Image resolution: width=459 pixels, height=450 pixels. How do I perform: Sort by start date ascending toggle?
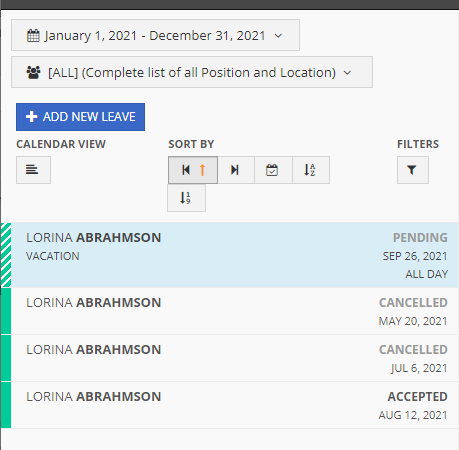[193, 170]
